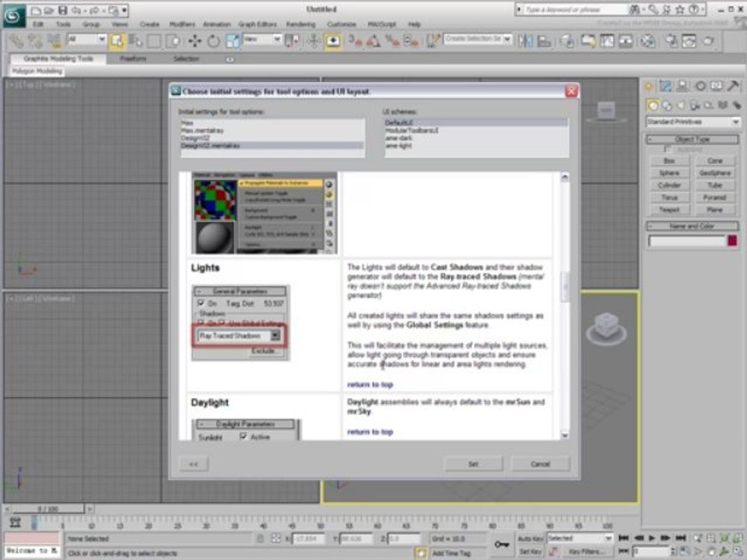This screenshot has height=560, width=747.
Task: Switch to the Freeform ribbon tab
Action: click(133, 58)
